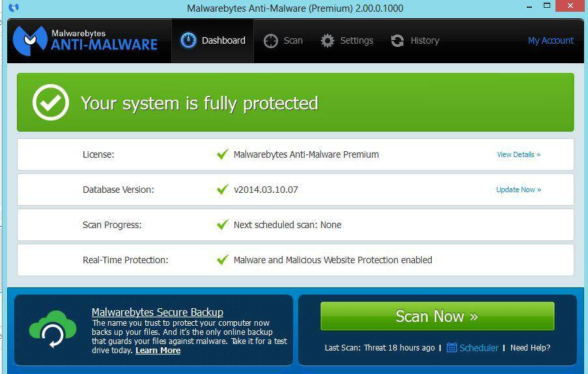Click the large white protected checkmark icon

coord(51,103)
